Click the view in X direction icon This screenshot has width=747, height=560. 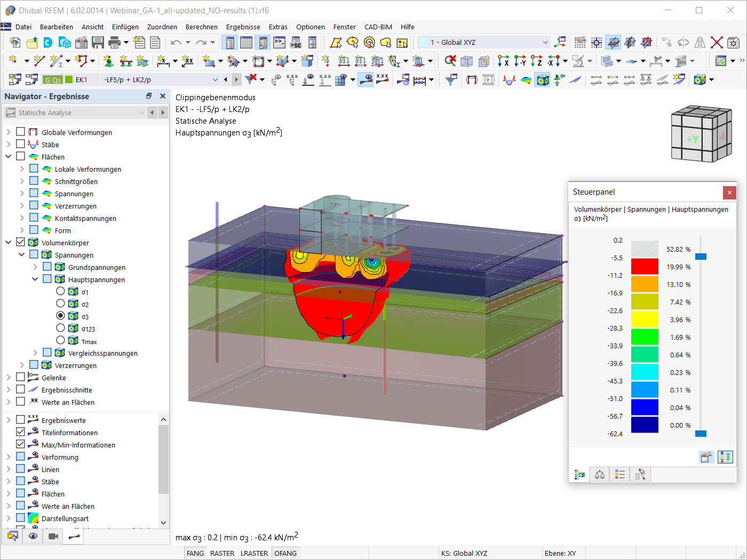pos(503,61)
